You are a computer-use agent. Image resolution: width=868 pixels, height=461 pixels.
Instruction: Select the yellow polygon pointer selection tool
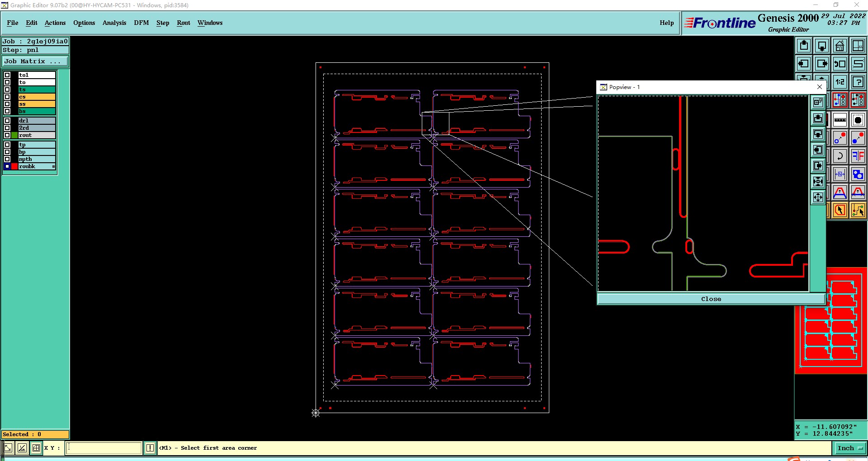coord(840,210)
